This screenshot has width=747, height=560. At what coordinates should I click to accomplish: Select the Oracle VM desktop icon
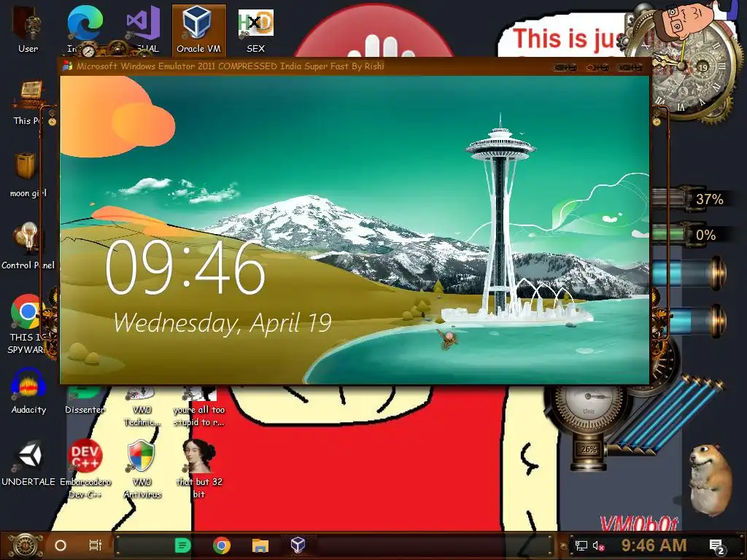(198, 29)
